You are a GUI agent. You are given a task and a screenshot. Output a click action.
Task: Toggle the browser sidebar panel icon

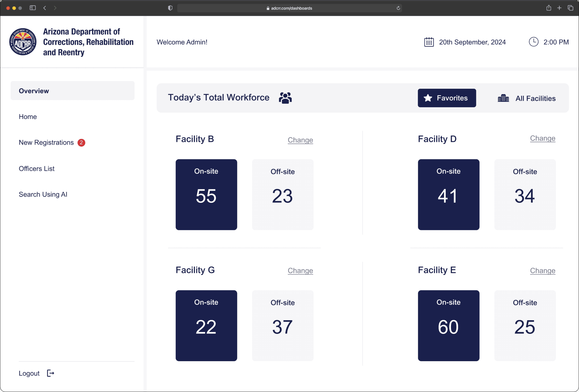tap(33, 8)
